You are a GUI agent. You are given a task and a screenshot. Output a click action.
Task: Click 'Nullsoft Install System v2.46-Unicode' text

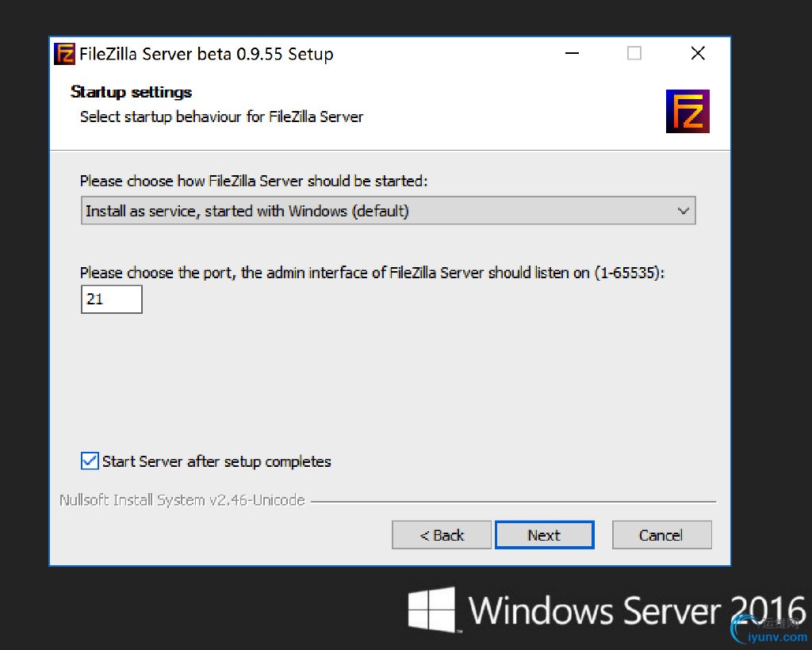[182, 500]
